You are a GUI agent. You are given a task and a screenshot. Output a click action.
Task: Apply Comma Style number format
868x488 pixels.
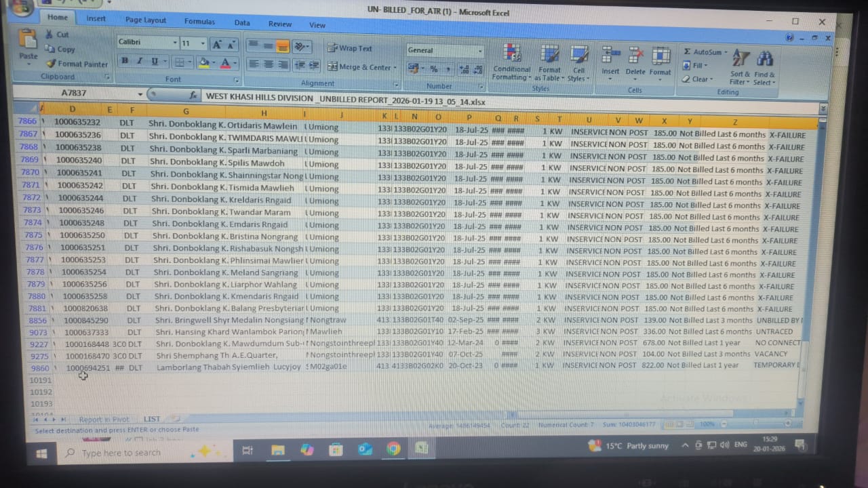click(x=448, y=69)
